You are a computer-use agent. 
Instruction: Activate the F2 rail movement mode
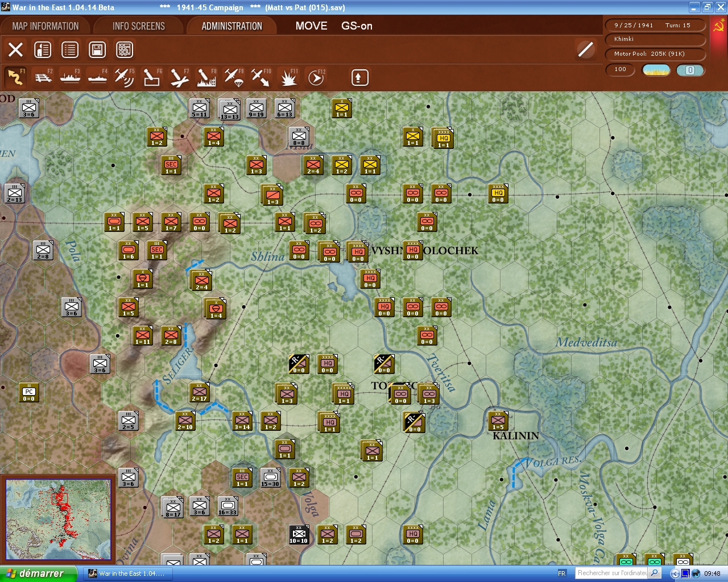tap(43, 77)
